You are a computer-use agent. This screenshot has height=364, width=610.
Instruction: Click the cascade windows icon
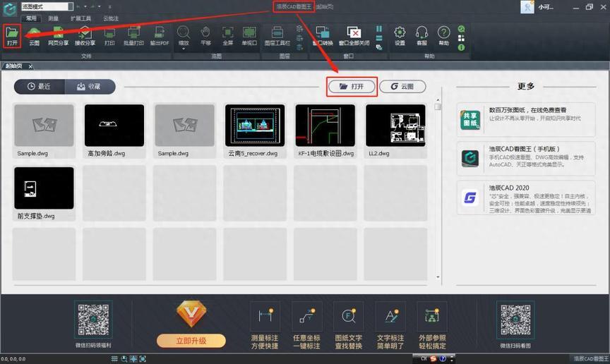pyautogui.click(x=379, y=47)
